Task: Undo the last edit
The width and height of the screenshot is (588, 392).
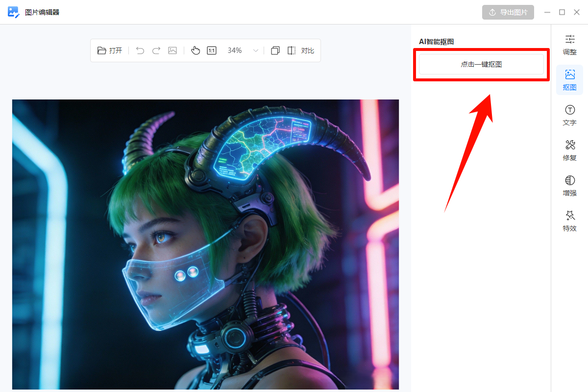Action: (x=140, y=50)
